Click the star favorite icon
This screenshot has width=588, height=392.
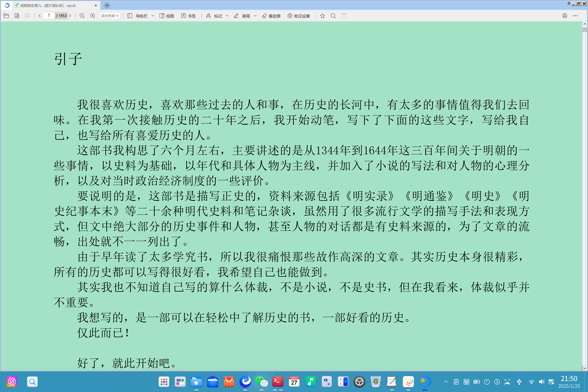322,16
